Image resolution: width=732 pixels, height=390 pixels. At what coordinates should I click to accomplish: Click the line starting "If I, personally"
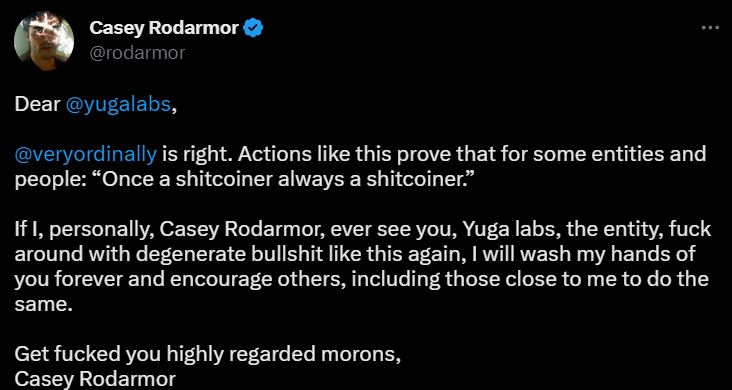pos(363,230)
